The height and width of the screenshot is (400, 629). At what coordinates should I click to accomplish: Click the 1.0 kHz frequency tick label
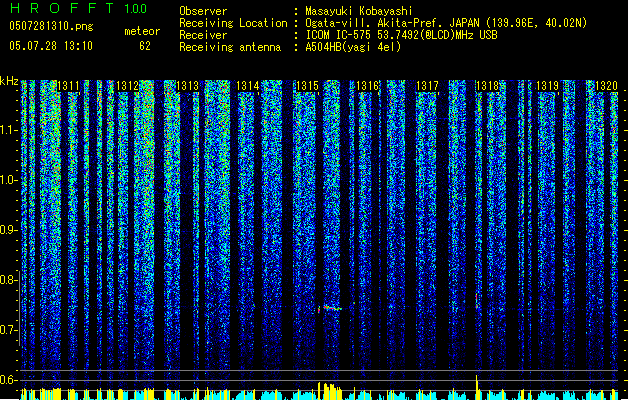pos(8,180)
